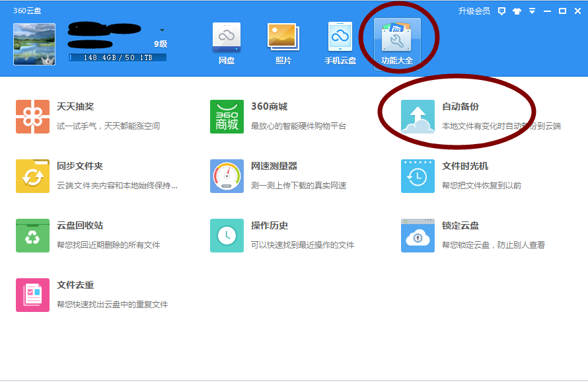Click the 自动备份 title text
The width and height of the screenshot is (588, 382).
click(x=460, y=106)
